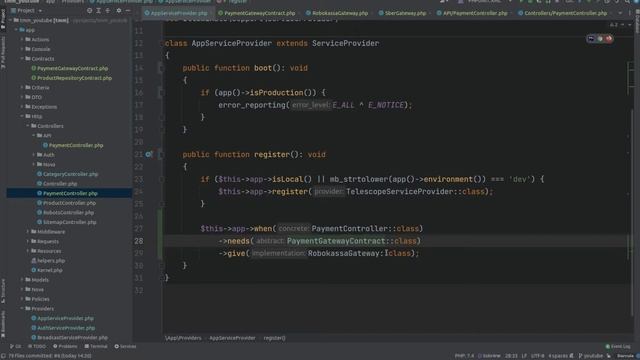640x360 pixels.
Task: Switch to PaymentGatewayContract.php editor tab
Action: 257,13
